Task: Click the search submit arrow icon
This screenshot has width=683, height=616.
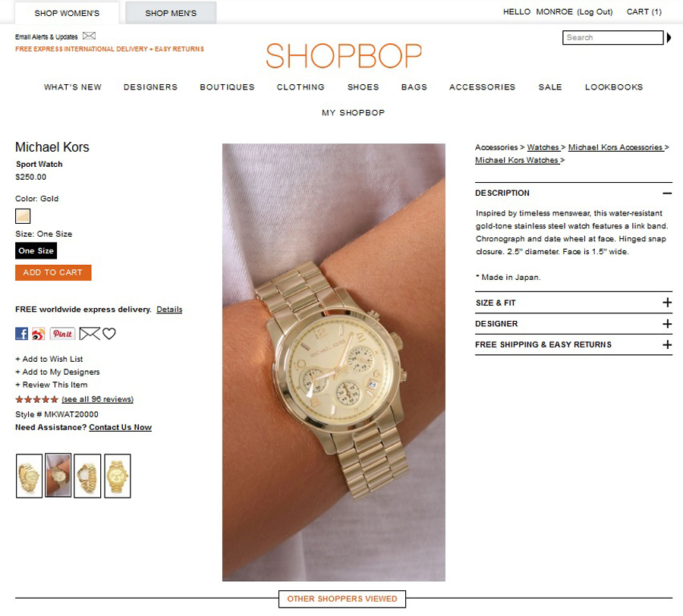Action: tap(669, 38)
